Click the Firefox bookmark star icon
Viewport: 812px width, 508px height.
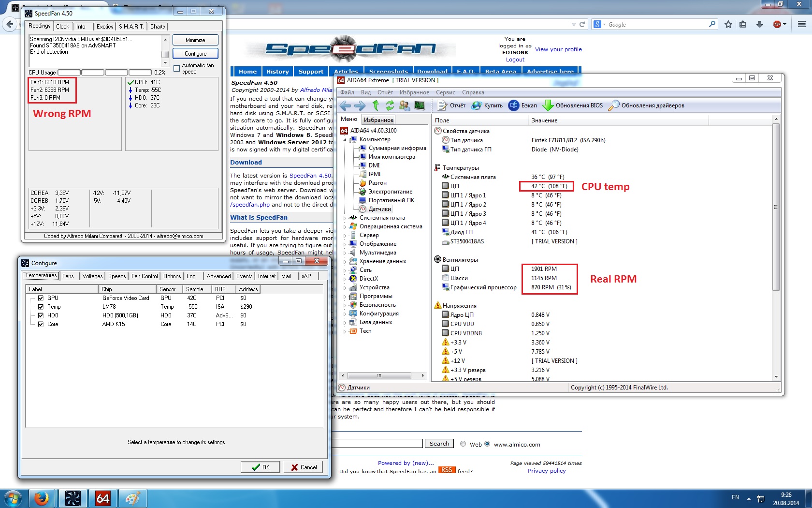(728, 24)
